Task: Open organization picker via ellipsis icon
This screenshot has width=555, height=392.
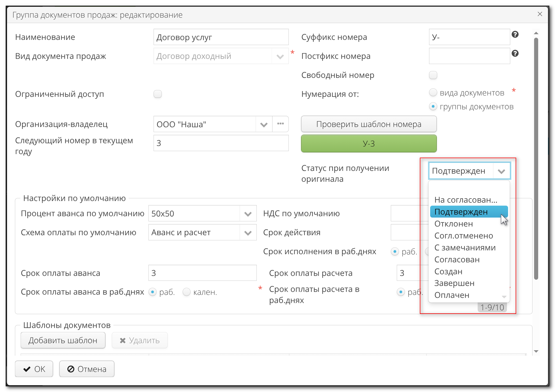Action: coord(280,124)
